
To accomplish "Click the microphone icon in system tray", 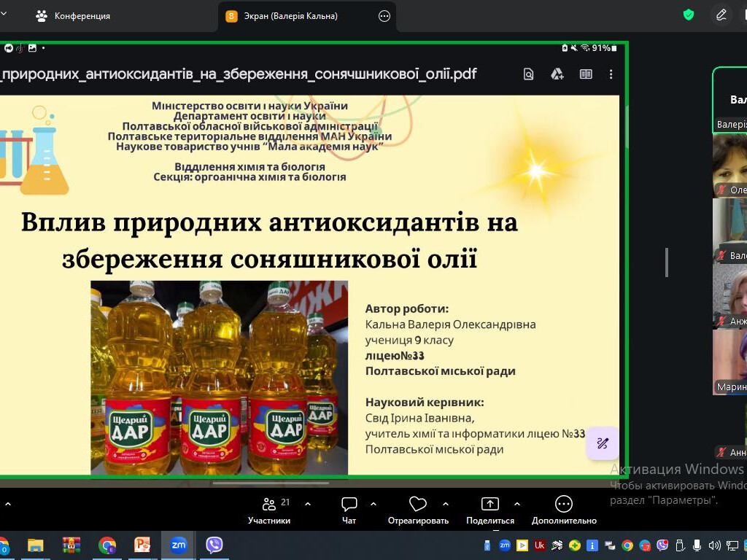I will [x=697, y=545].
